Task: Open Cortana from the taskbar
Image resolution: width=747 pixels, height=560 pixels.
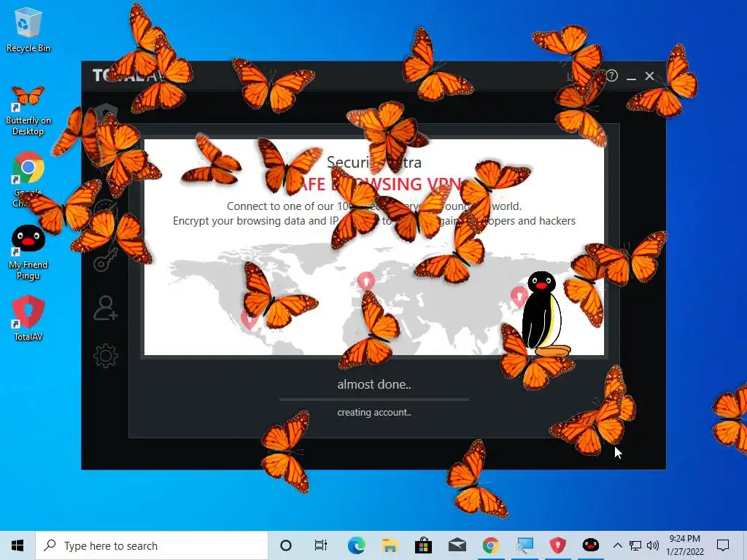Action: point(286,545)
